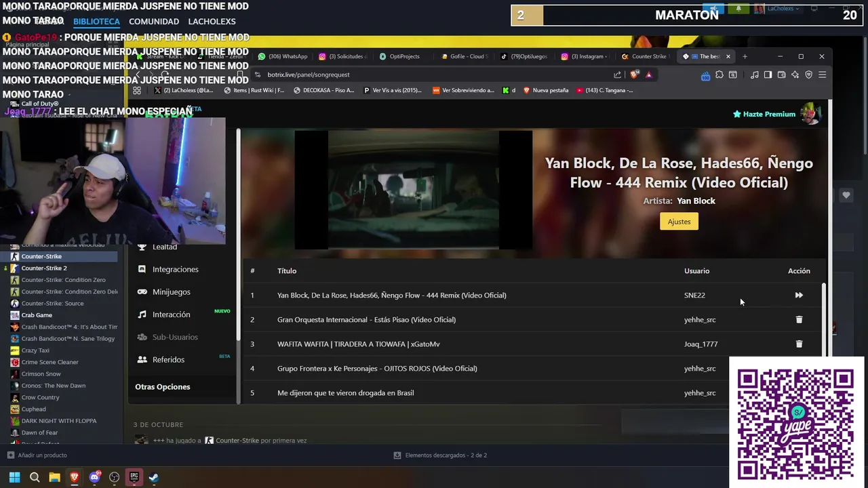Image resolution: width=868 pixels, height=488 pixels.
Task: Click the Interacción music note icon
Action: [x=142, y=314]
